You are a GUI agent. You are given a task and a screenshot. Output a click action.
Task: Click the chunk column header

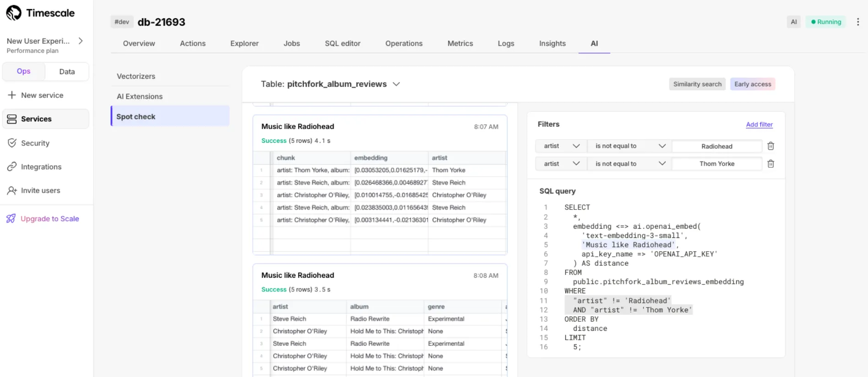[x=312, y=158]
